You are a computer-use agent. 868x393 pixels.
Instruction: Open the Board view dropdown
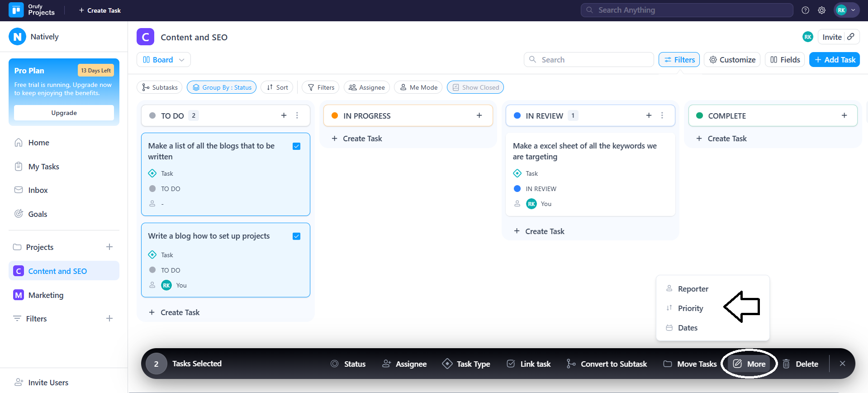pyautogui.click(x=163, y=60)
